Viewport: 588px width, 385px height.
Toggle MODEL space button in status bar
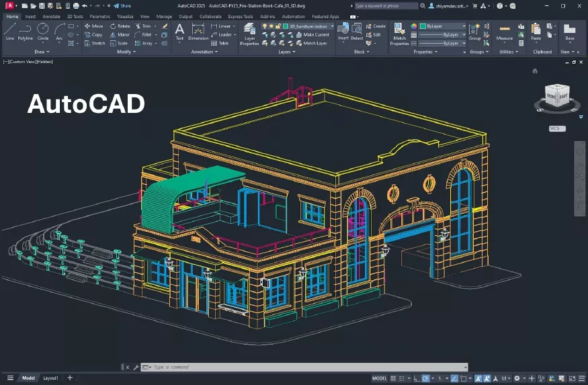[x=379, y=378]
